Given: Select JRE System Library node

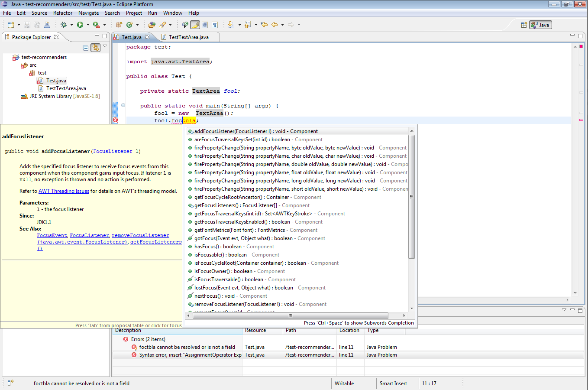Looking at the screenshot, I should (x=61, y=96).
